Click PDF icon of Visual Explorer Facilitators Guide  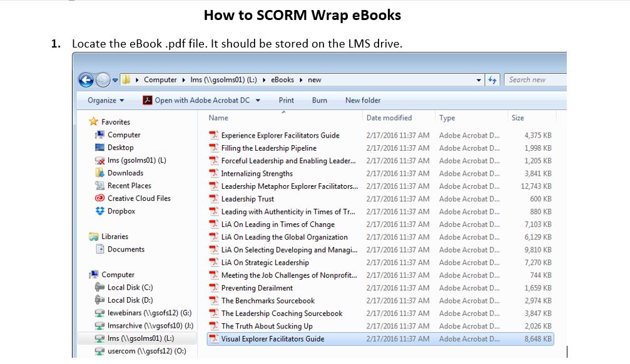[x=214, y=339]
